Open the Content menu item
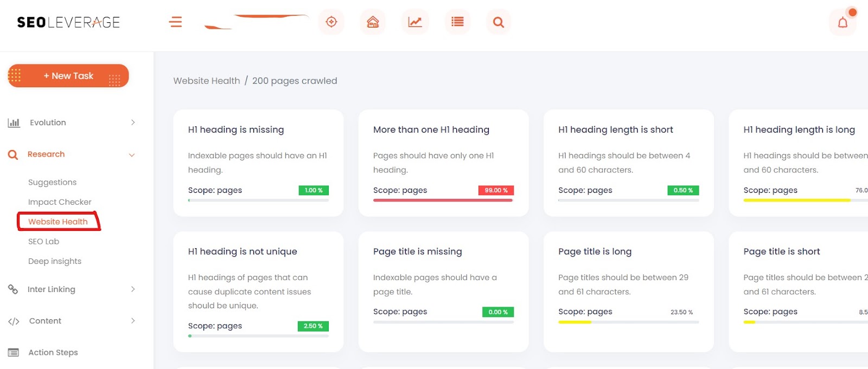 (45, 321)
